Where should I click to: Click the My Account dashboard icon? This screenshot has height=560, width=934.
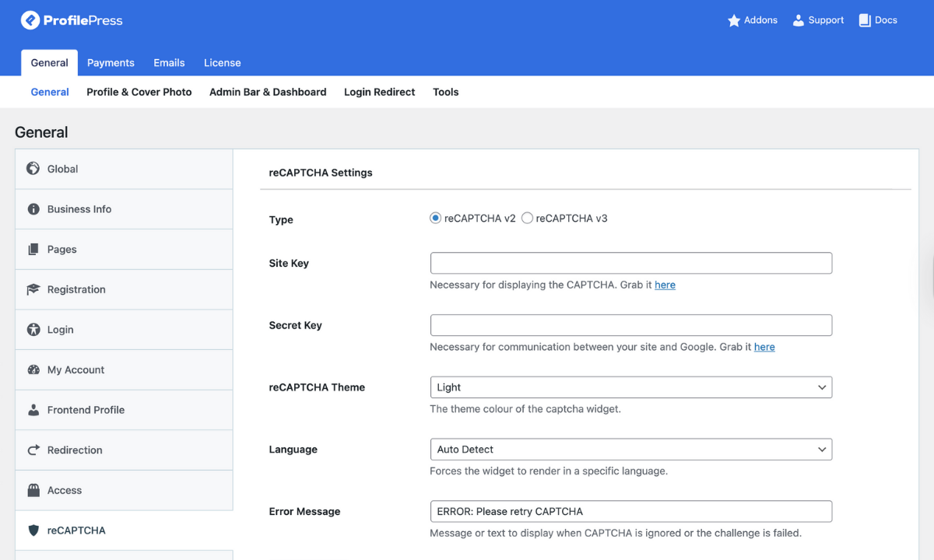coord(33,370)
